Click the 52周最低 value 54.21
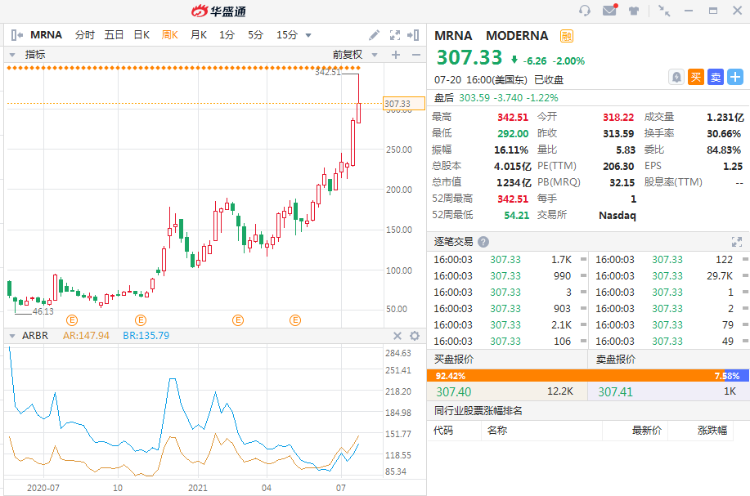 (x=517, y=215)
